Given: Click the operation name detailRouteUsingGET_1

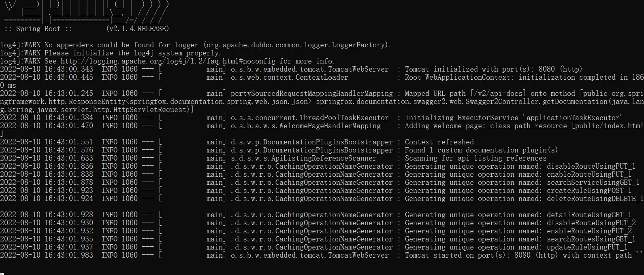Looking at the screenshot, I should [x=589, y=215].
